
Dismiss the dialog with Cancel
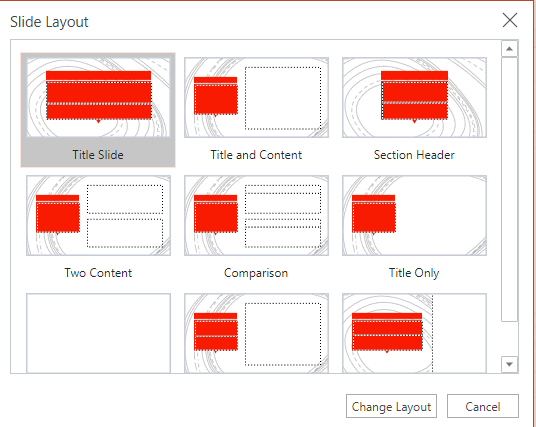(483, 406)
